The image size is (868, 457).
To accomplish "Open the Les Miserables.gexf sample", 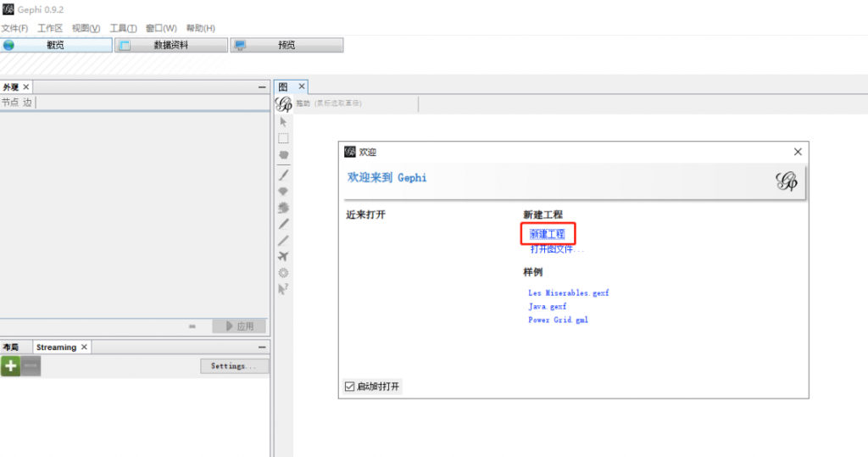I will point(569,293).
